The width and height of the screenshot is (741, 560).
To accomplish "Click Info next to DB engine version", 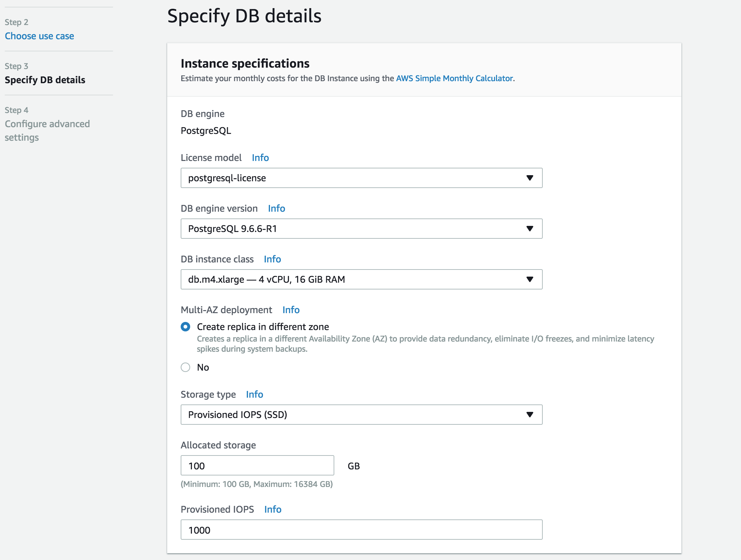I will click(x=276, y=208).
